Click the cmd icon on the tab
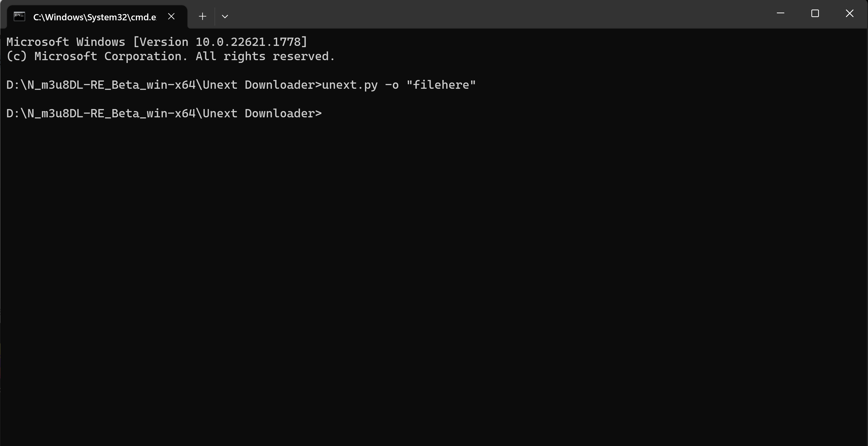The height and width of the screenshot is (446, 868). (20, 17)
